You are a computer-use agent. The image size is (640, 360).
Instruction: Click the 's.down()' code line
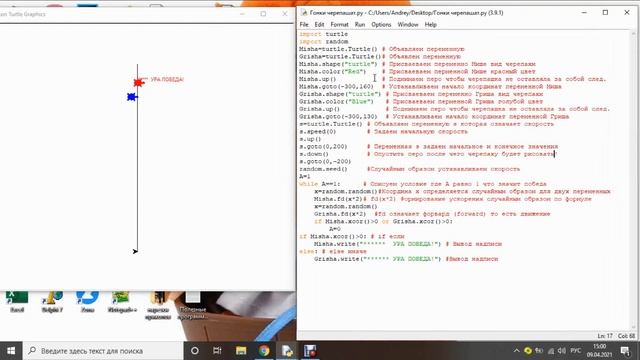pos(313,154)
